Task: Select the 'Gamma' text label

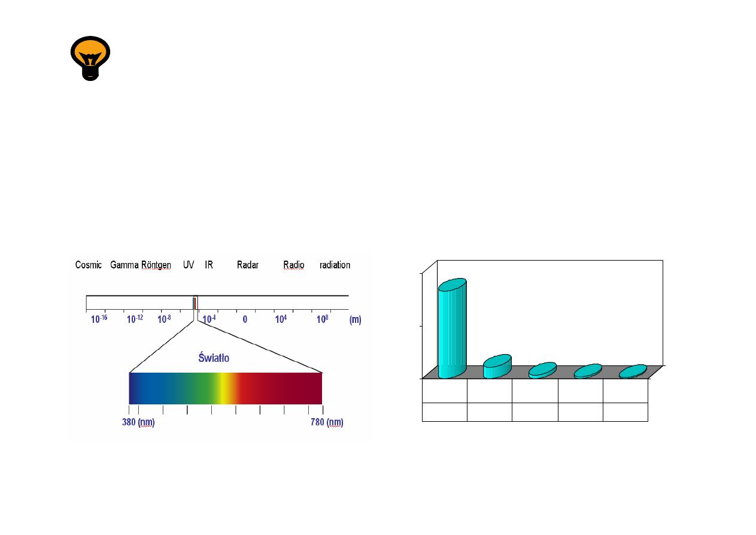Action: tap(125, 265)
